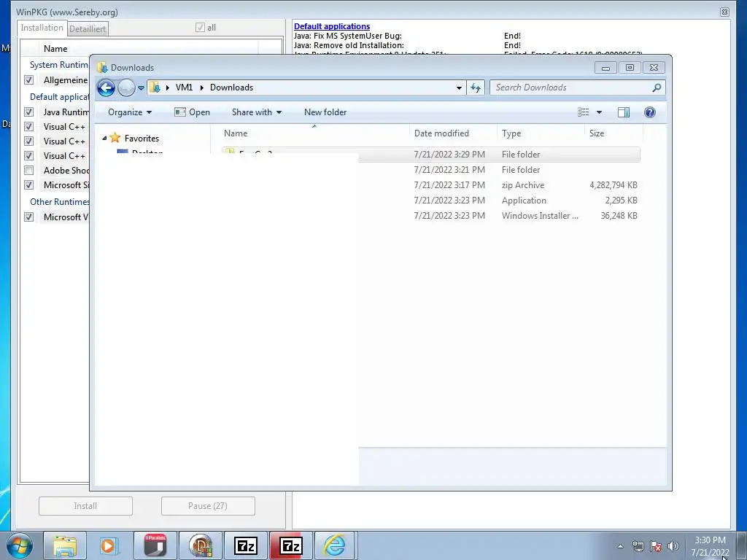Show hidden system tray icons

coord(620,546)
